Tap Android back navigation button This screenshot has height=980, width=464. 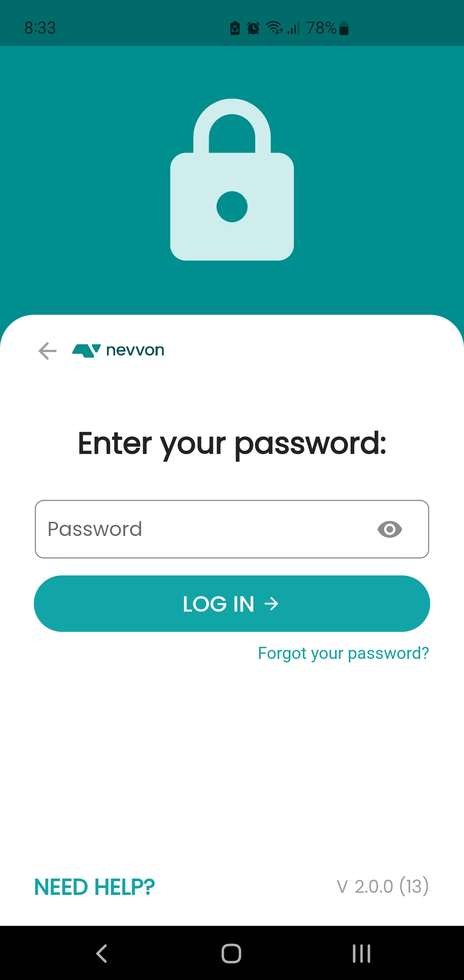pyautogui.click(x=101, y=953)
